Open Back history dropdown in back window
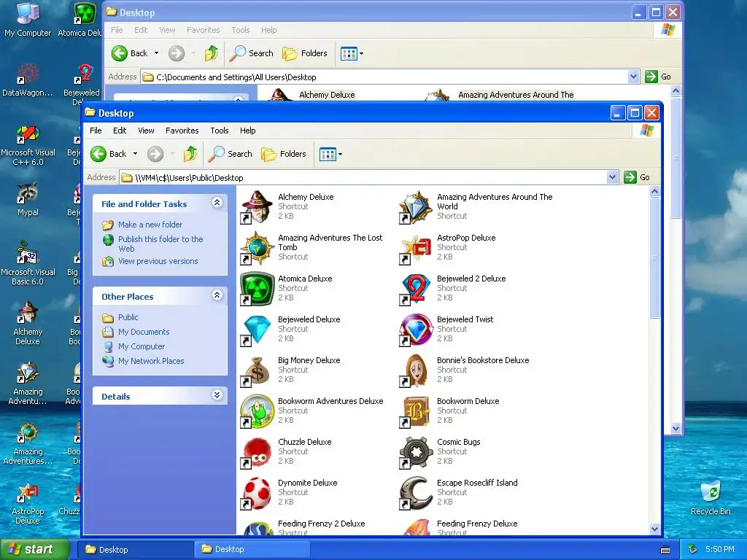747x560 pixels. (156, 53)
